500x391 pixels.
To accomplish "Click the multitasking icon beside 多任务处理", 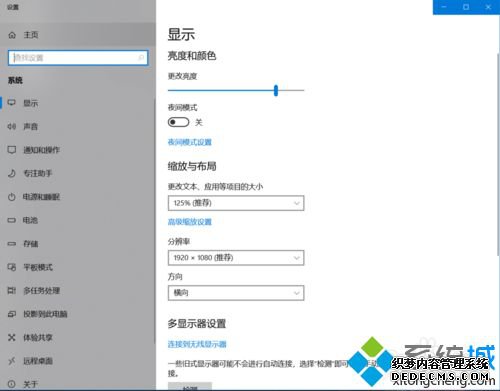I will click(12, 290).
